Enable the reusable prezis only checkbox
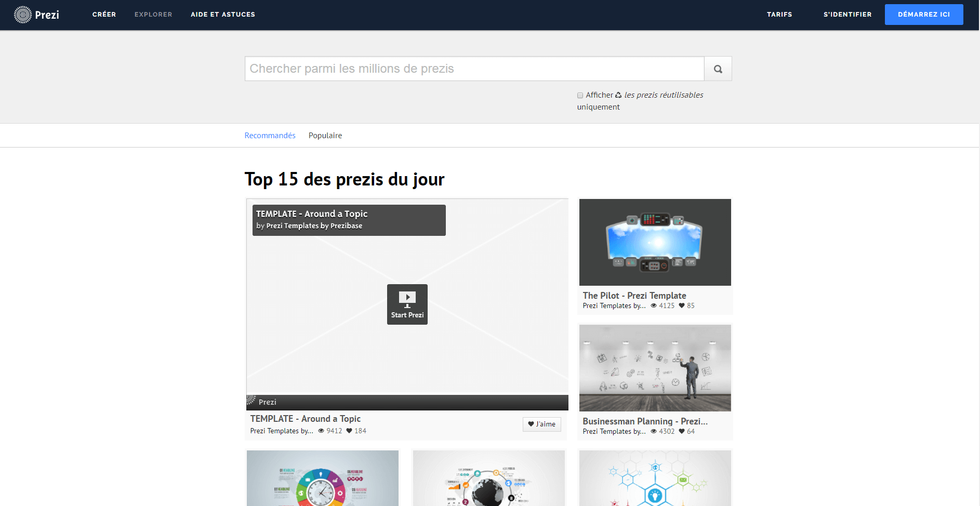This screenshot has height=506, width=980. coord(580,95)
